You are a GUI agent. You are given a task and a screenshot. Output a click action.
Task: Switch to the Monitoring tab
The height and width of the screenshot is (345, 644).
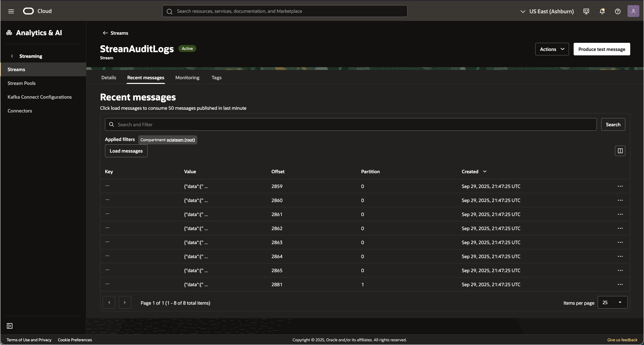click(x=187, y=78)
